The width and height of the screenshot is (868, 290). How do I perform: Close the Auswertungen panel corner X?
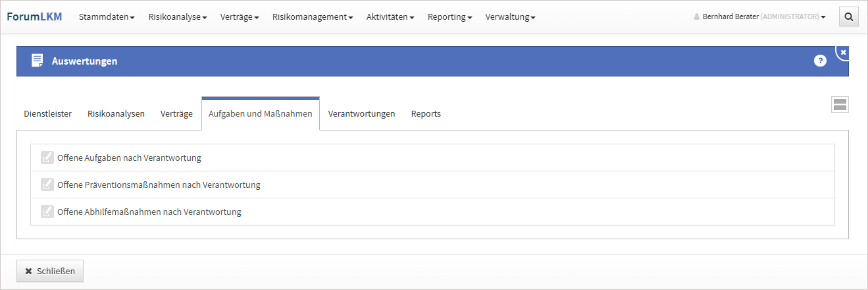pos(844,52)
